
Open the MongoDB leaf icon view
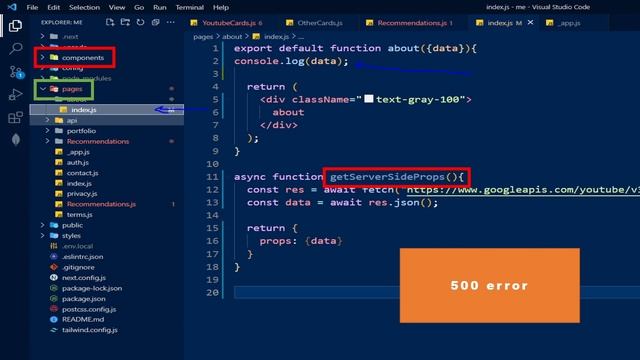[x=16, y=140]
